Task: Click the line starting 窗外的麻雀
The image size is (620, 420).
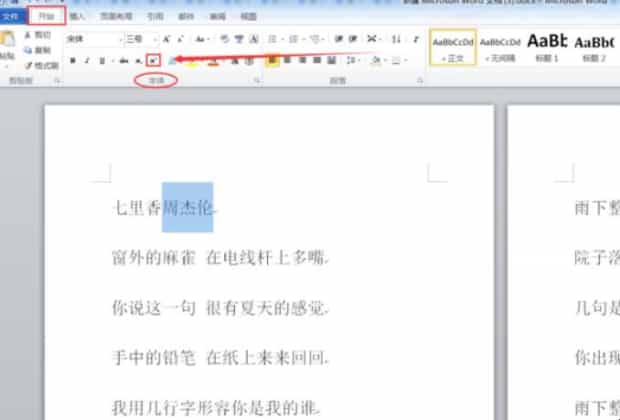Action: [x=220, y=258]
